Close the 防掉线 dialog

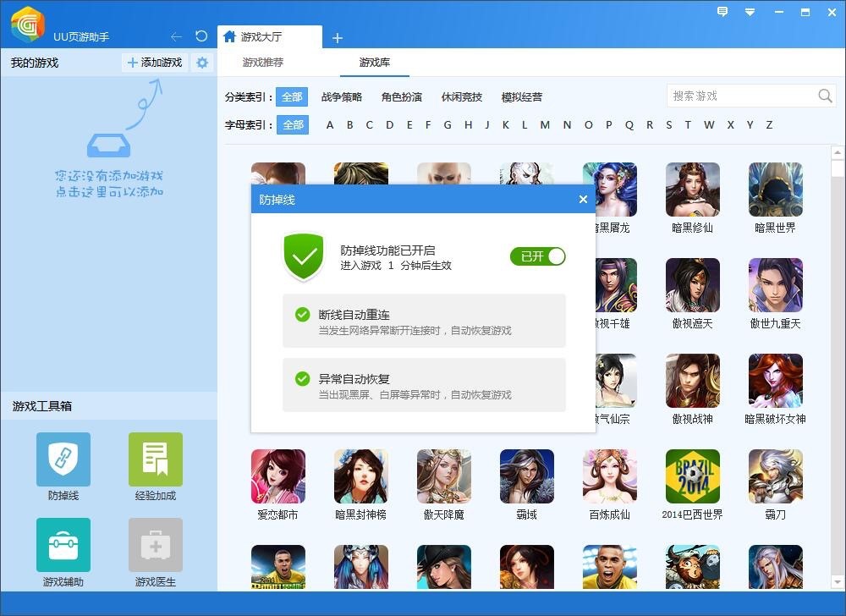(x=583, y=199)
